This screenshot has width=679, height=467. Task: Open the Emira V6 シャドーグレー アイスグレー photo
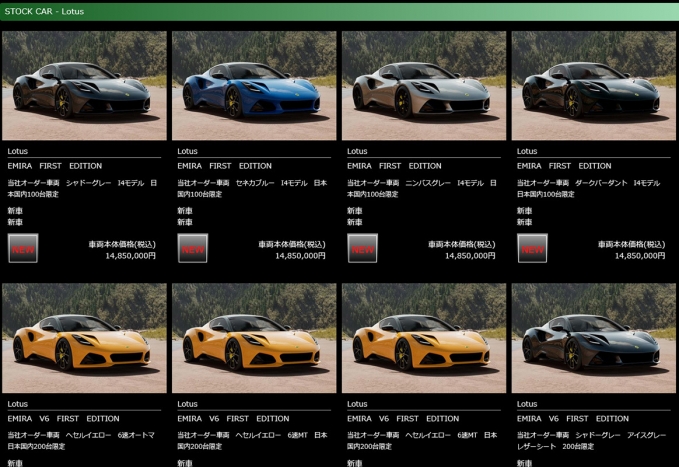click(x=594, y=338)
